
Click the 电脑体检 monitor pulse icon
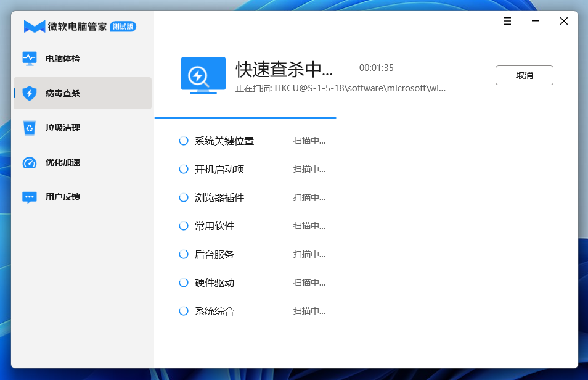tap(30, 59)
